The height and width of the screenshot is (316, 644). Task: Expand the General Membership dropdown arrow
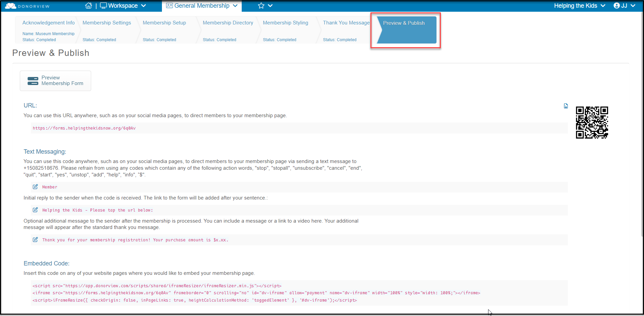point(235,6)
